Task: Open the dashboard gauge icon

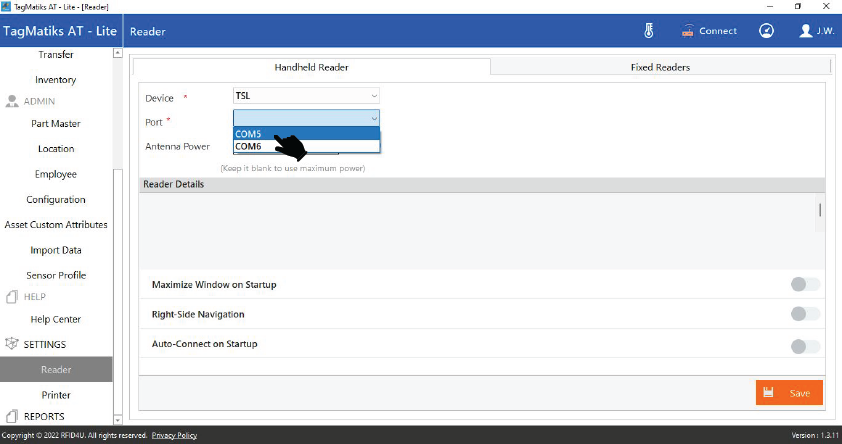Action: [x=766, y=31]
